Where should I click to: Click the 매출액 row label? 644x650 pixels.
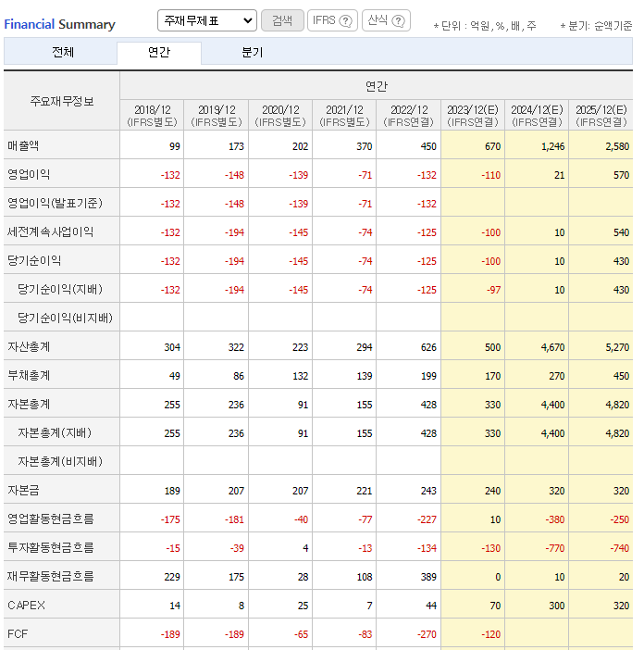click(23, 146)
